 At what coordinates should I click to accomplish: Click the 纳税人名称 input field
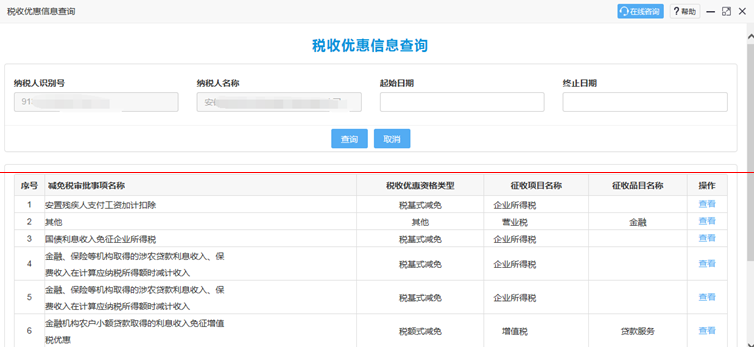tap(279, 102)
